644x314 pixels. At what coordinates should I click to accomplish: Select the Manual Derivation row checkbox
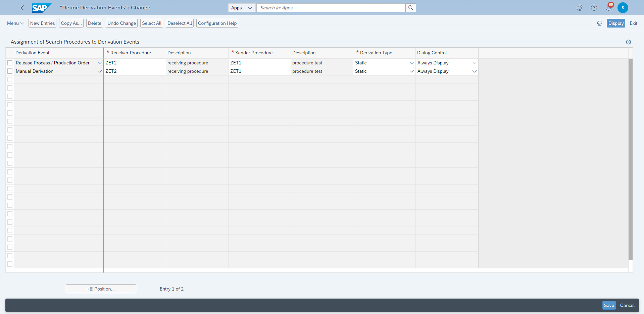pos(10,71)
